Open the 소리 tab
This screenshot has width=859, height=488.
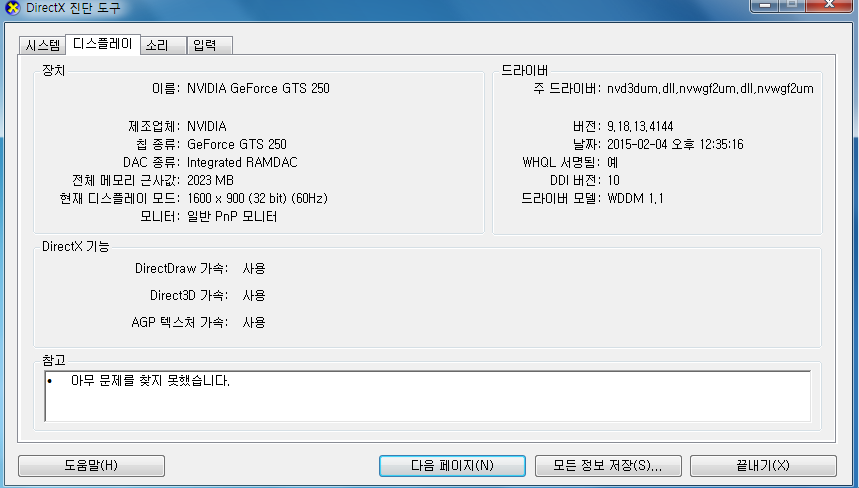click(x=163, y=45)
